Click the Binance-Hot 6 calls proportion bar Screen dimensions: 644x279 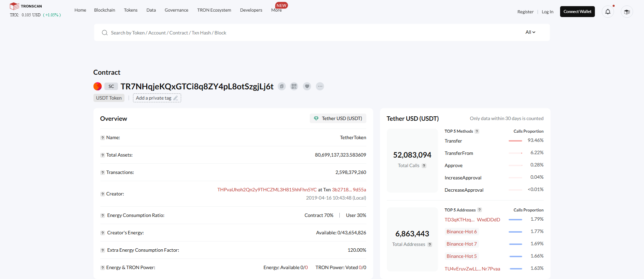tap(515, 232)
